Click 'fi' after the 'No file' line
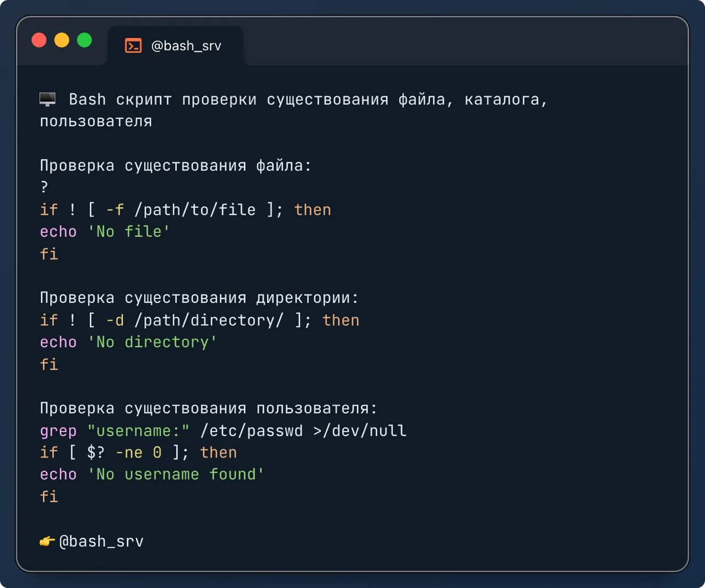 click(x=49, y=254)
